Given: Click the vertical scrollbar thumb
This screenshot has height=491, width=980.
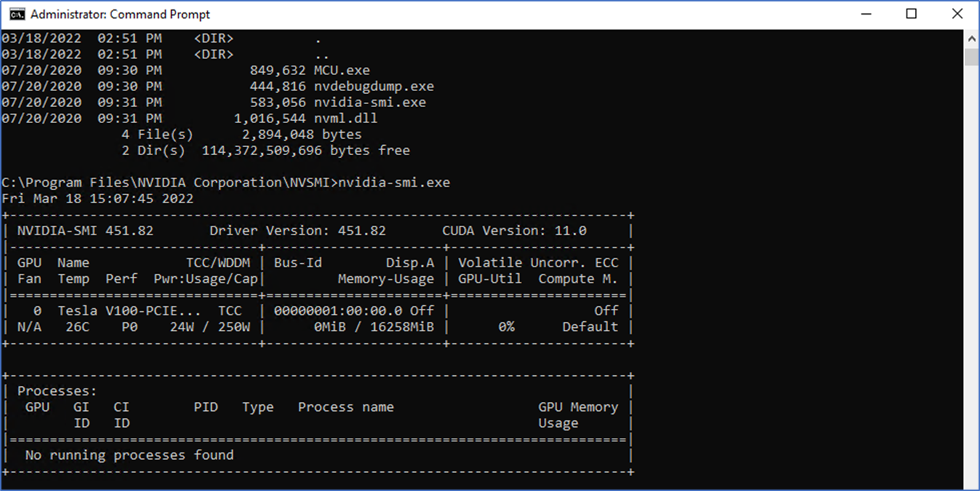Looking at the screenshot, I should pos(971,58).
